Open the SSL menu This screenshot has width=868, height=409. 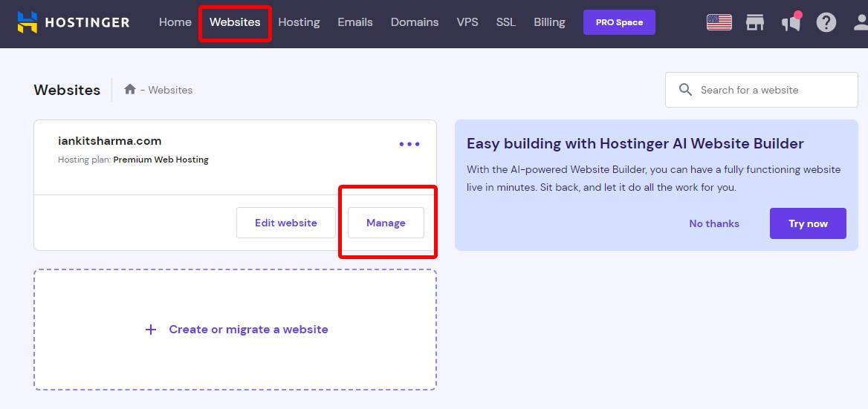coord(506,22)
